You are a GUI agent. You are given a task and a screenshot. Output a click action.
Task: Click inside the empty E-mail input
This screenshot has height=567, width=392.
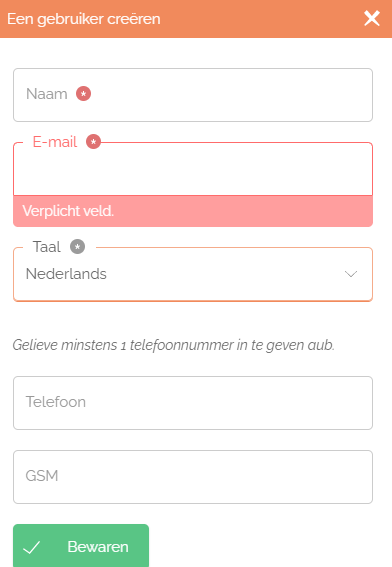point(193,169)
